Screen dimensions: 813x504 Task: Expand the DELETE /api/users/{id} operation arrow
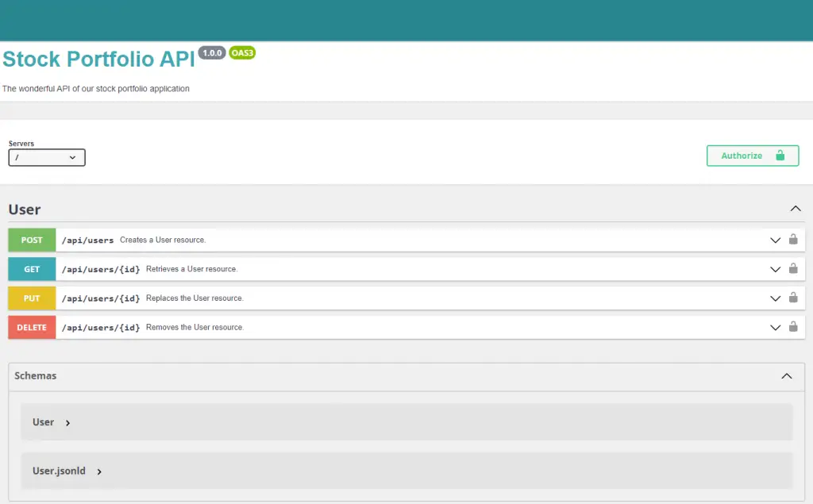(775, 327)
